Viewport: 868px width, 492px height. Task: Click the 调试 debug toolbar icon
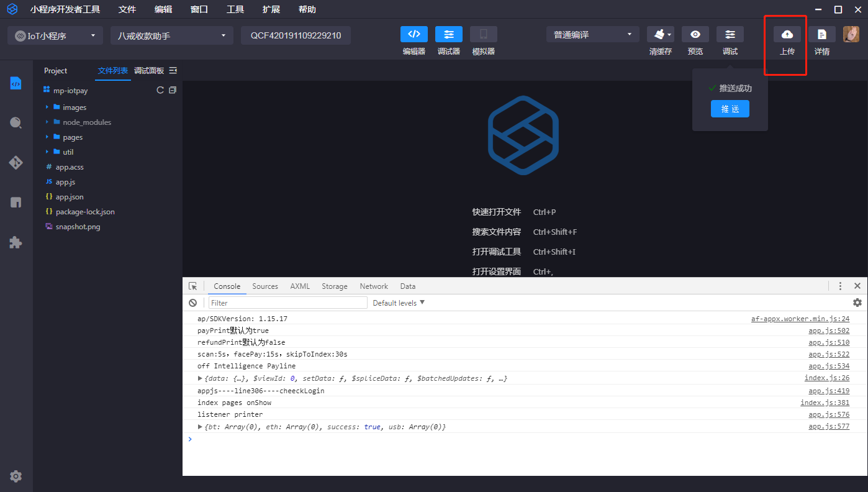[x=730, y=34]
